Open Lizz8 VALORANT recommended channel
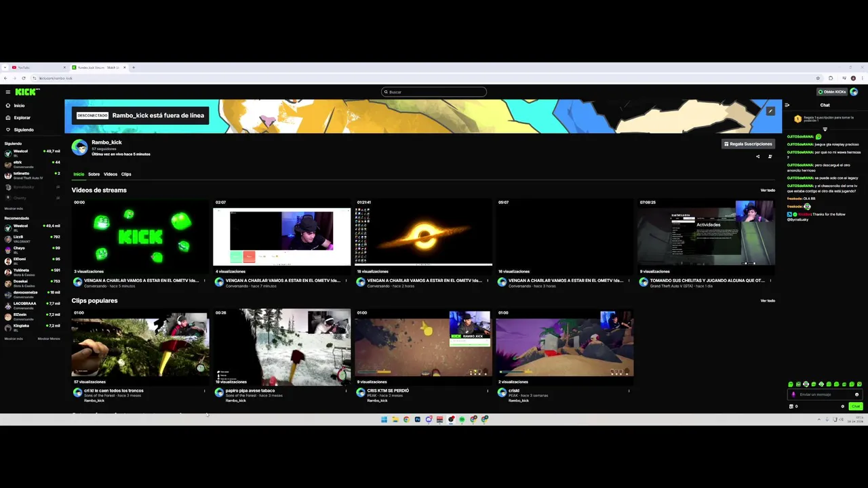Viewport: 868px width, 488px height. 33,239
